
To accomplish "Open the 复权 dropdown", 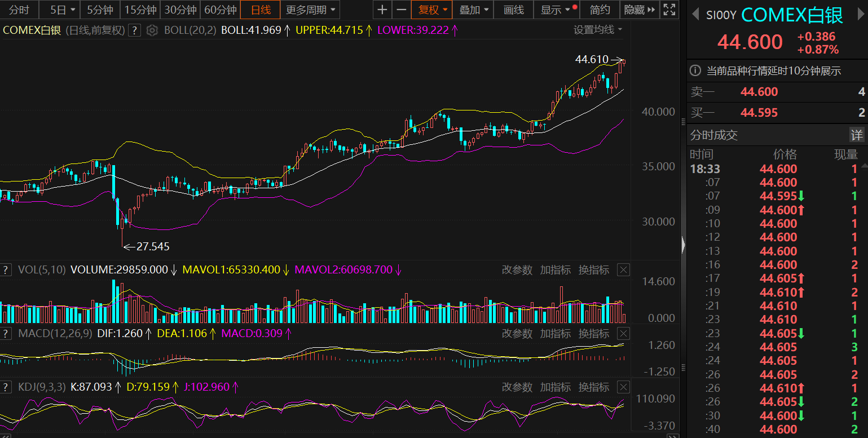I will (432, 10).
